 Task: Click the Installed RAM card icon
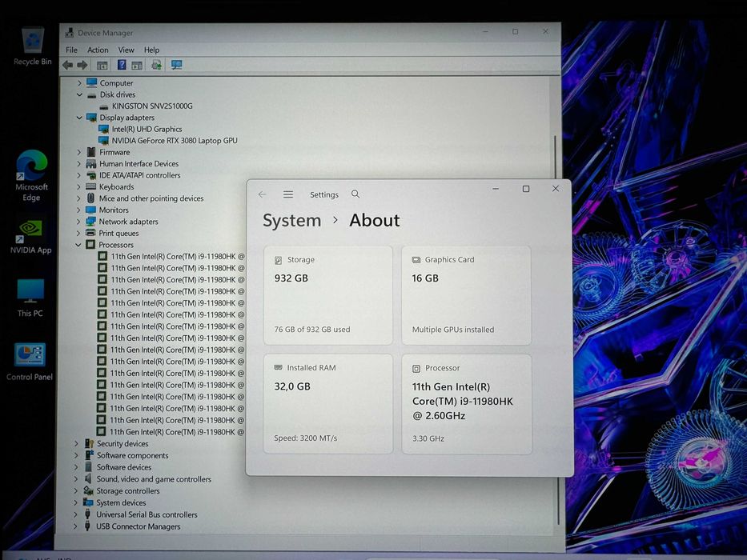(x=278, y=368)
